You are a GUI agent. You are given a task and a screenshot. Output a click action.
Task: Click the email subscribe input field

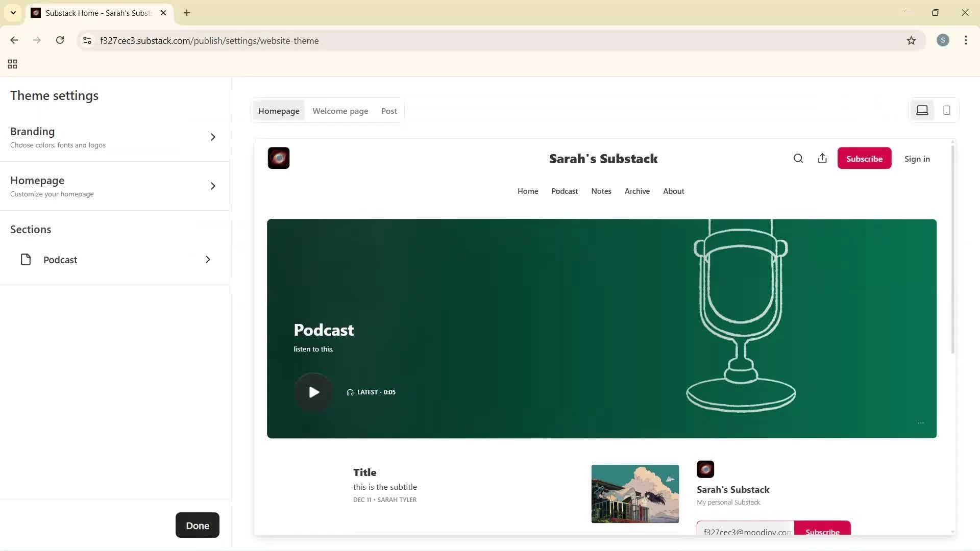pyautogui.click(x=745, y=531)
